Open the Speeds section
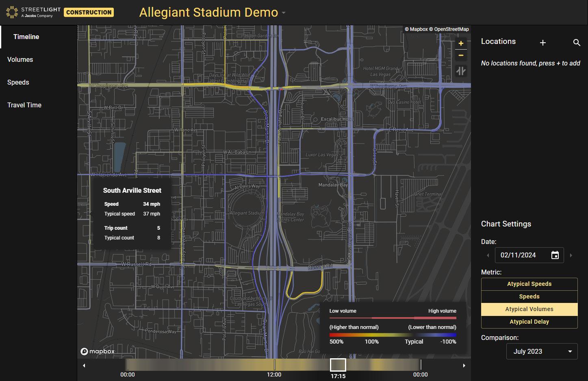 pyautogui.click(x=18, y=82)
